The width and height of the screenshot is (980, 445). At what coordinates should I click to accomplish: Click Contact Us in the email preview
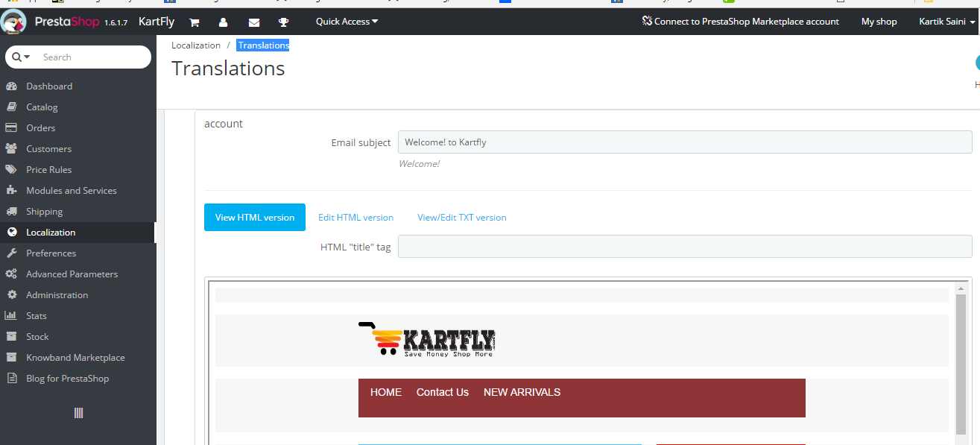pyautogui.click(x=443, y=392)
